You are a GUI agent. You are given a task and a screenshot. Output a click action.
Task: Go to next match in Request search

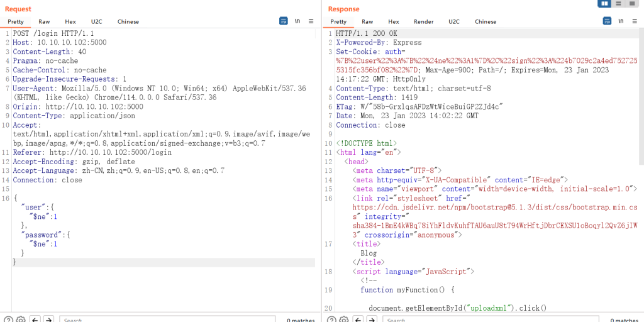click(48, 319)
